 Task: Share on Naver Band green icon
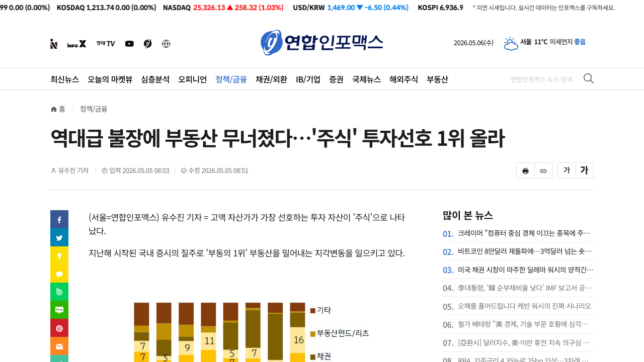point(59,292)
